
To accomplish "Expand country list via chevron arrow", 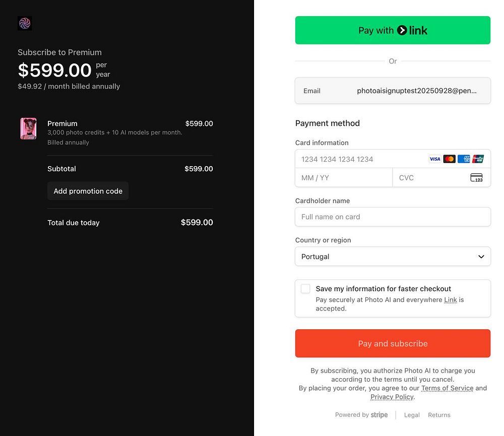I will pyautogui.click(x=481, y=257).
